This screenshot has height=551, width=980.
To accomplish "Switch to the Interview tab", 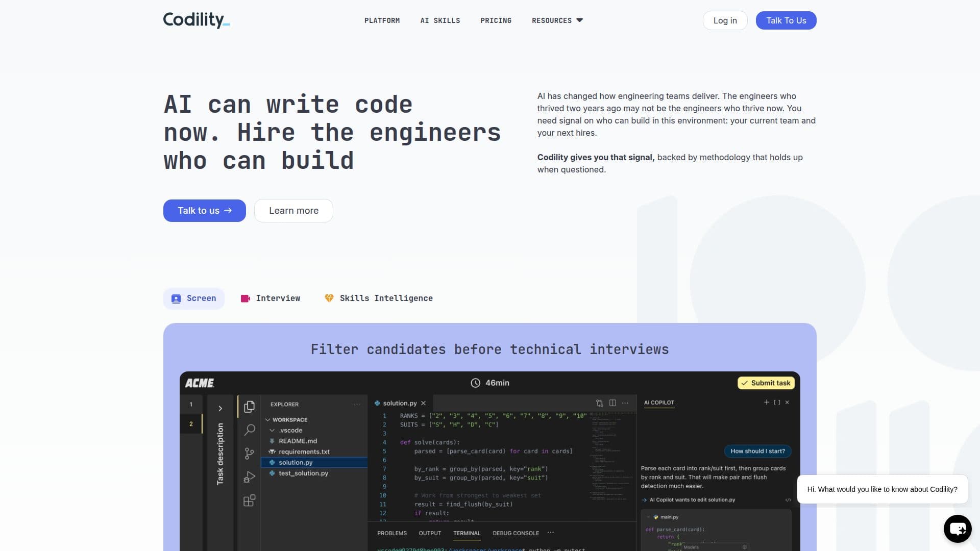I will coord(271,298).
